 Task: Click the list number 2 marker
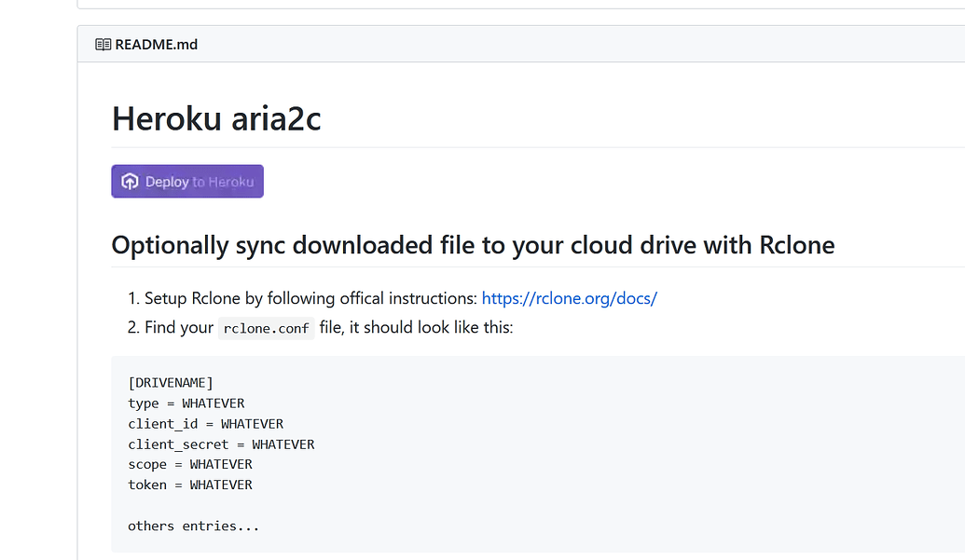133,328
